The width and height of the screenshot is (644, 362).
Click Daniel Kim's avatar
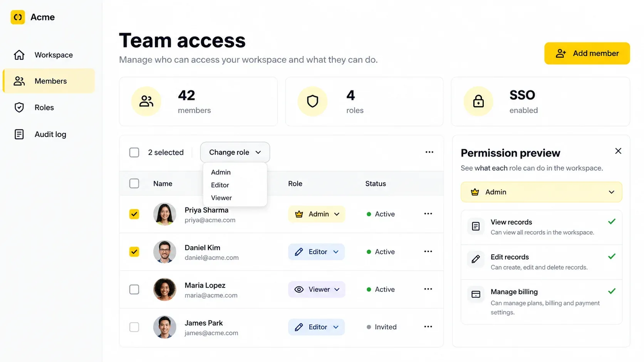165,252
